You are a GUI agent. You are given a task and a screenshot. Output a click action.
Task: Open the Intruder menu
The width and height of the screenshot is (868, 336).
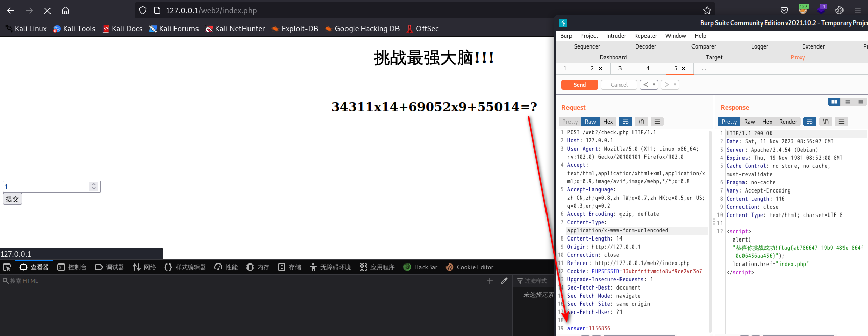[x=616, y=36]
